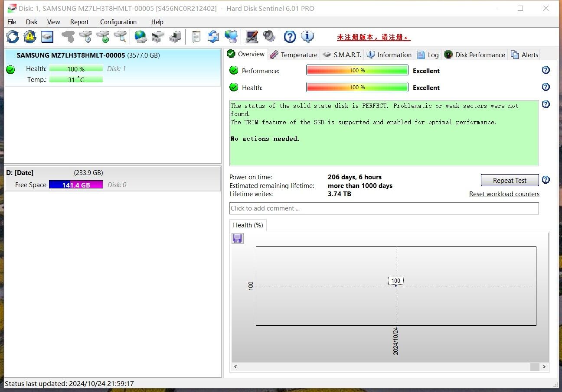Click the green disk status description box

click(x=384, y=133)
